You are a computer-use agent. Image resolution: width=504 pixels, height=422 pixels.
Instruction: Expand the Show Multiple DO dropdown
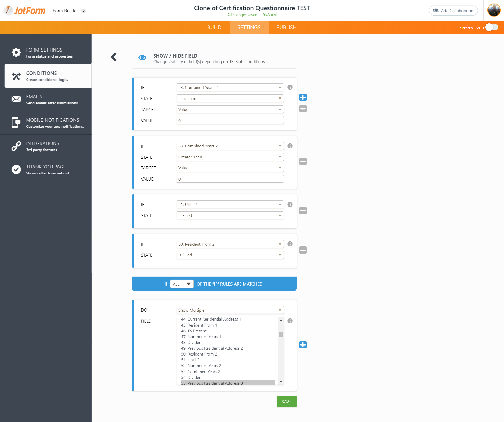point(230,310)
